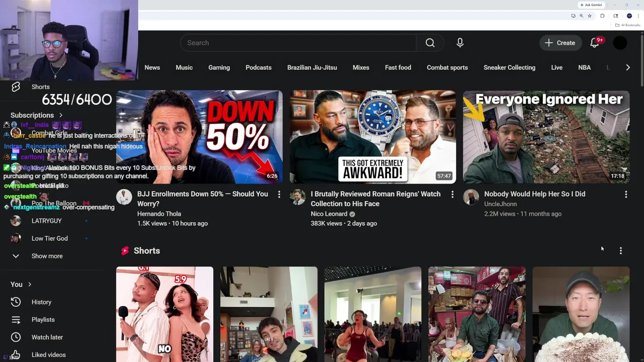Expand the You section chevron
The width and height of the screenshot is (644, 362).
30,285
